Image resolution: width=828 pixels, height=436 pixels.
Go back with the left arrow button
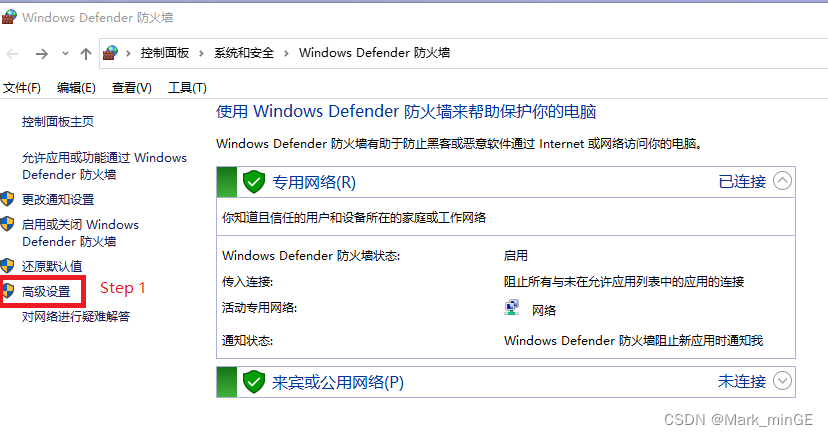pos(12,53)
